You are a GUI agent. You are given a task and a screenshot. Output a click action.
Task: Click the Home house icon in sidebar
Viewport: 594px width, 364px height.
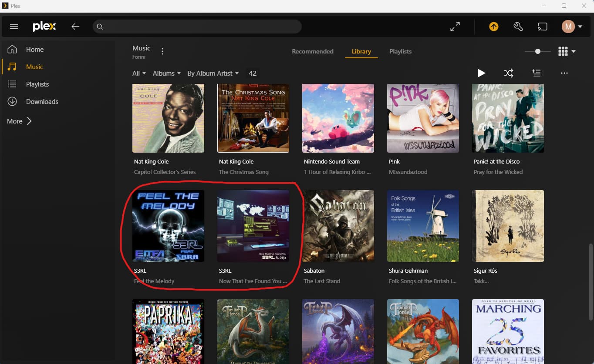click(12, 49)
